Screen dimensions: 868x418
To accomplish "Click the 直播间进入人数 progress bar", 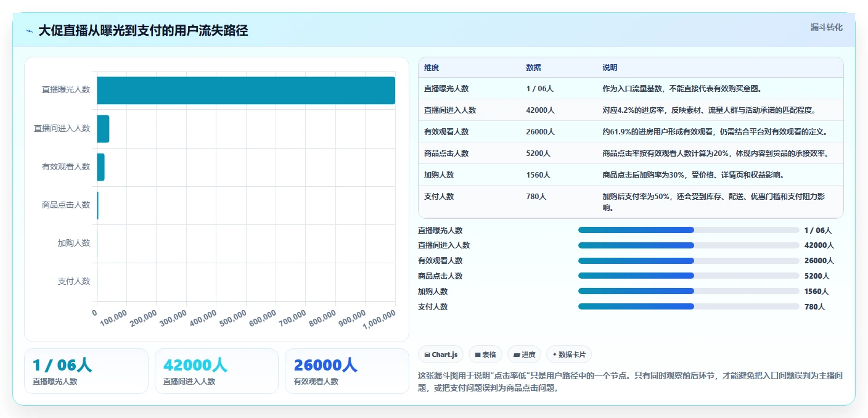I will point(689,245).
